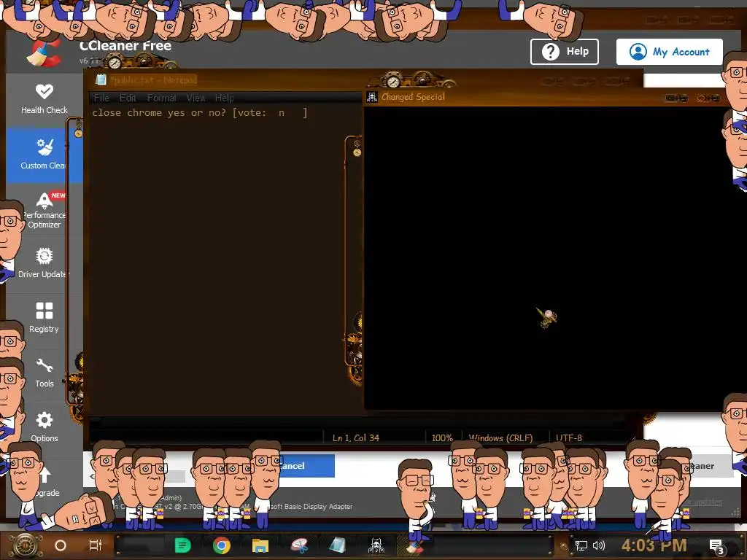The width and height of the screenshot is (747, 560).
Task: Open the steampunk Start button
Action: [x=27, y=545]
